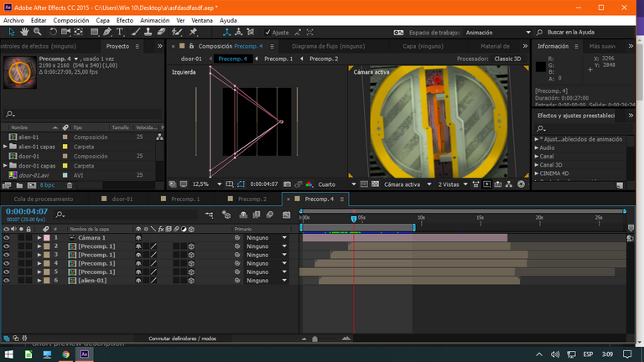This screenshot has height=362, width=644.
Task: Toggle Motion Blur enable icon in timeline
Action: pyautogui.click(x=269, y=215)
